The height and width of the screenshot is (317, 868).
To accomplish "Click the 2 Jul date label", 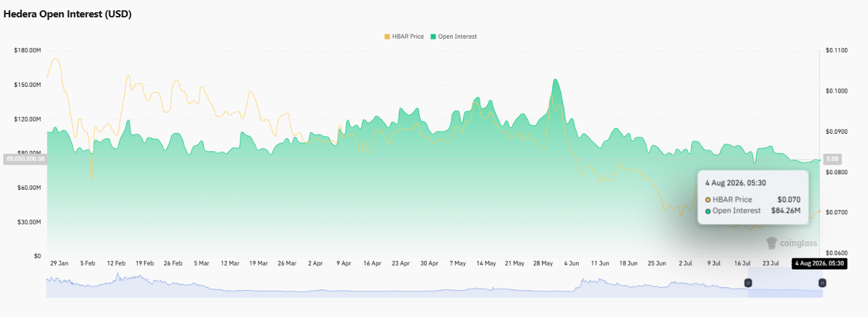I will 685,264.
